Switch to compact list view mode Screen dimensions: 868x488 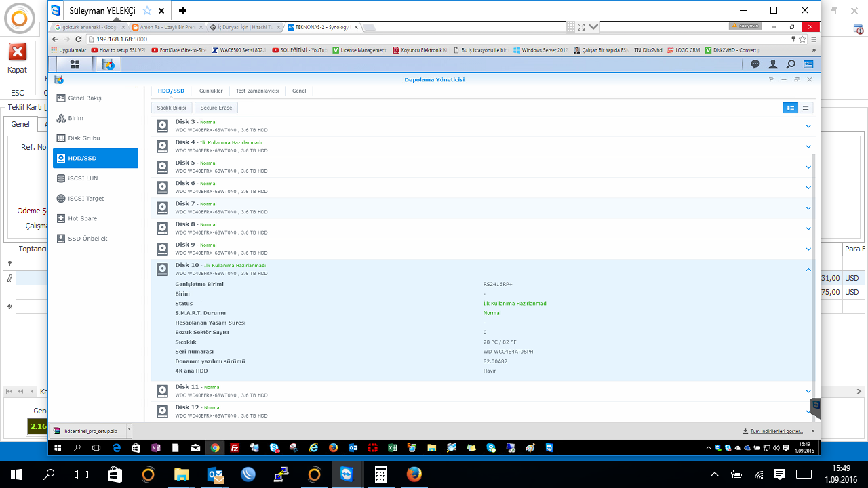(x=806, y=108)
